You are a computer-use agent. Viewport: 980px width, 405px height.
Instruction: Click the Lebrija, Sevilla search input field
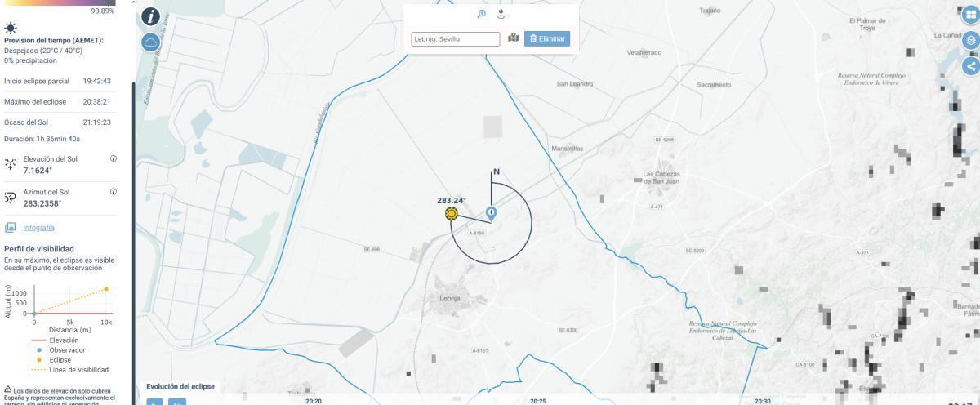coord(456,38)
